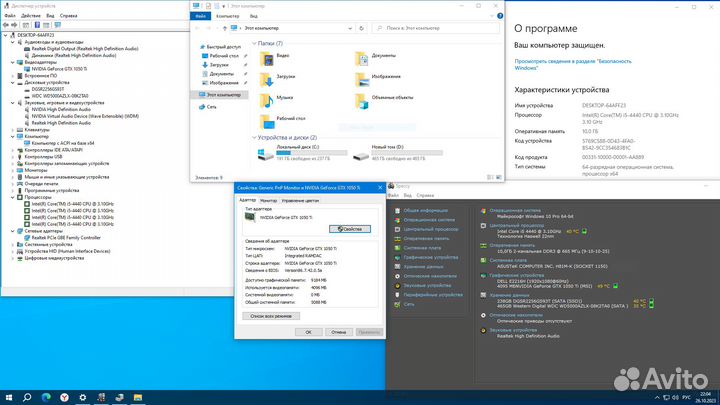Click the Up arrow in Explorer navigation

(x=225, y=28)
